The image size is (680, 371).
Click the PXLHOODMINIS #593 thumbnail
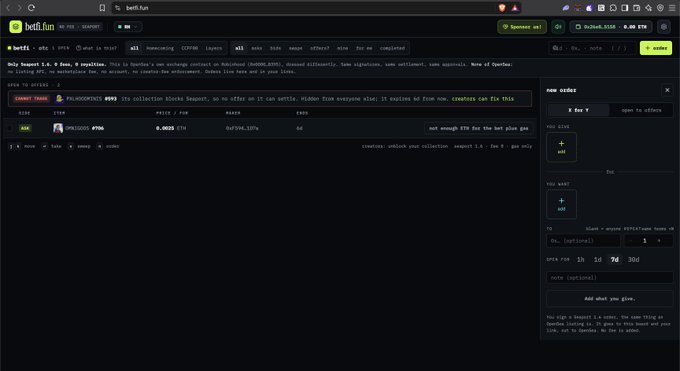(x=59, y=99)
